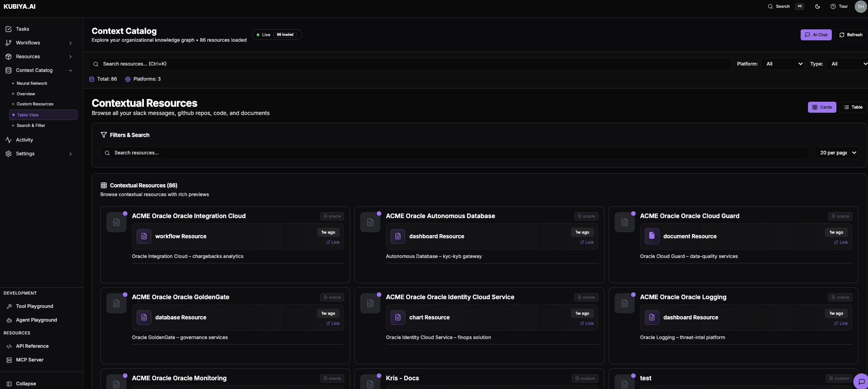
Task: Click the Workflows branch icon
Action: [x=8, y=43]
